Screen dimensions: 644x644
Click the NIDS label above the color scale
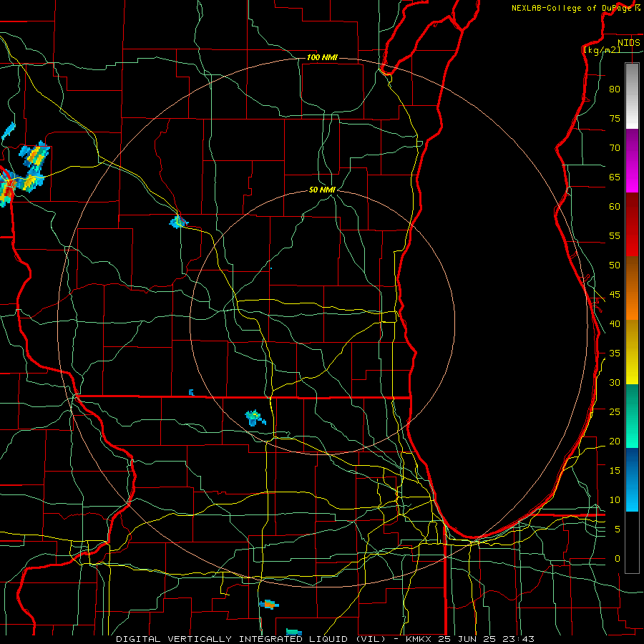coord(629,43)
